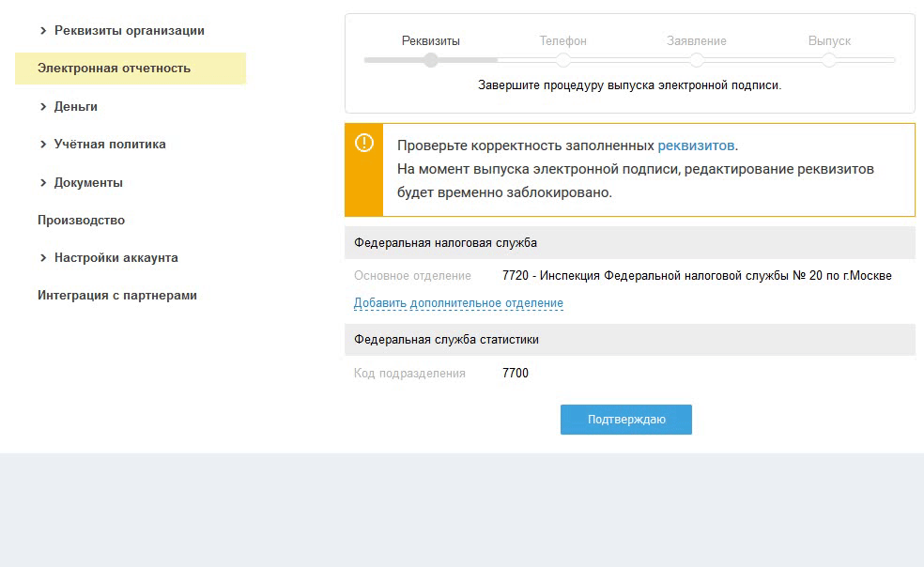Click the Реквизиты step circle marker
This screenshot has width=924, height=567.
431,60
